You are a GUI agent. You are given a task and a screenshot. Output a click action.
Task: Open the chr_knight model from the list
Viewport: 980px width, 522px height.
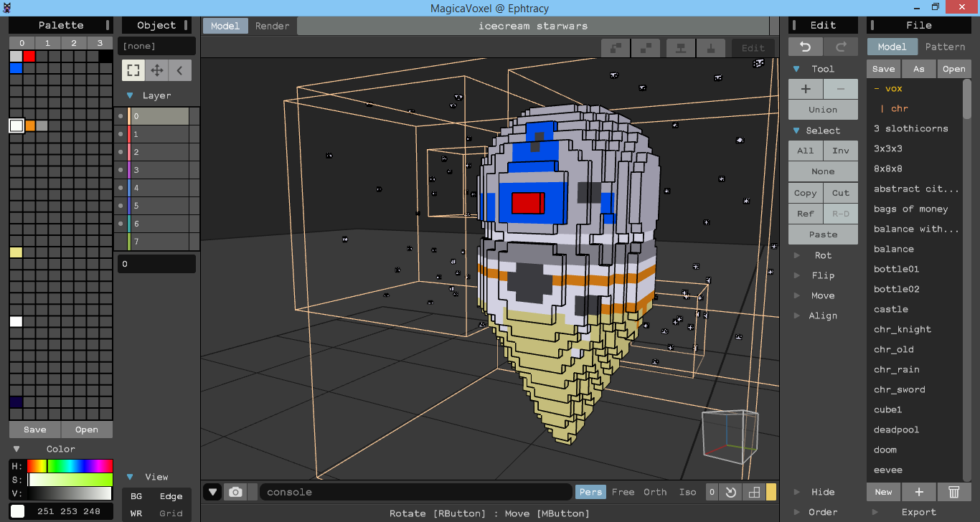pos(903,329)
